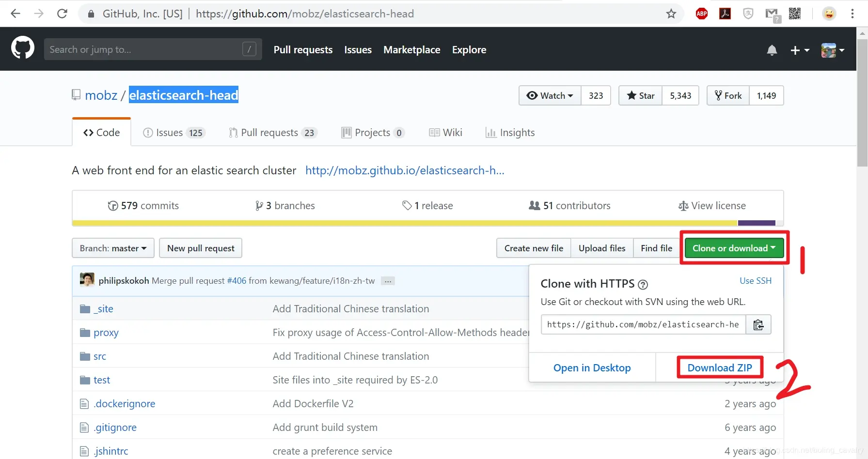Click the GitHub Octocat logo
This screenshot has height=459, width=868.
[x=23, y=48]
